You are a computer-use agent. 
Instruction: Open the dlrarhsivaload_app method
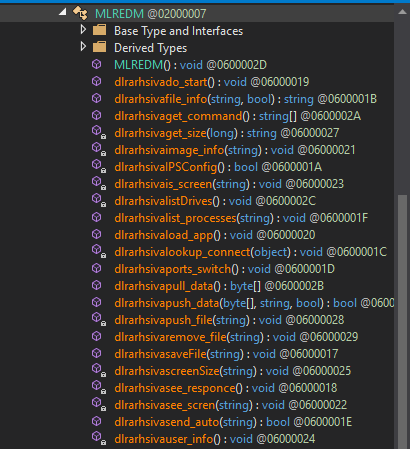(215, 235)
